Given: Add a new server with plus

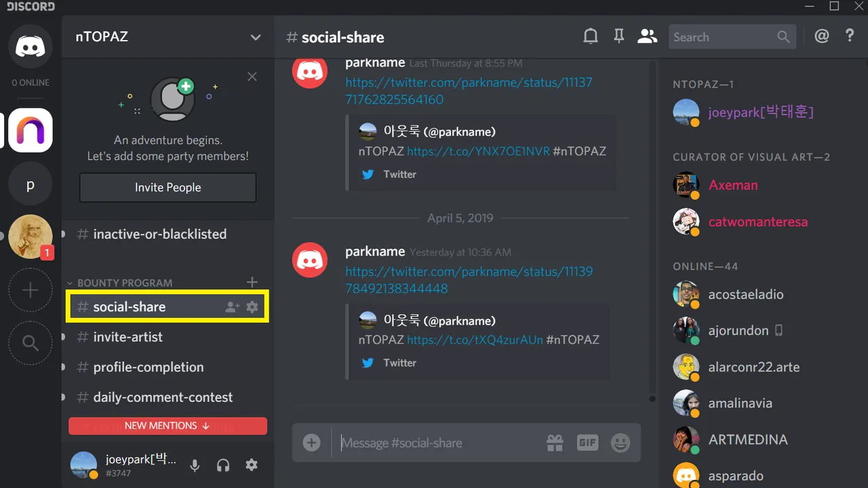Looking at the screenshot, I should (31, 290).
